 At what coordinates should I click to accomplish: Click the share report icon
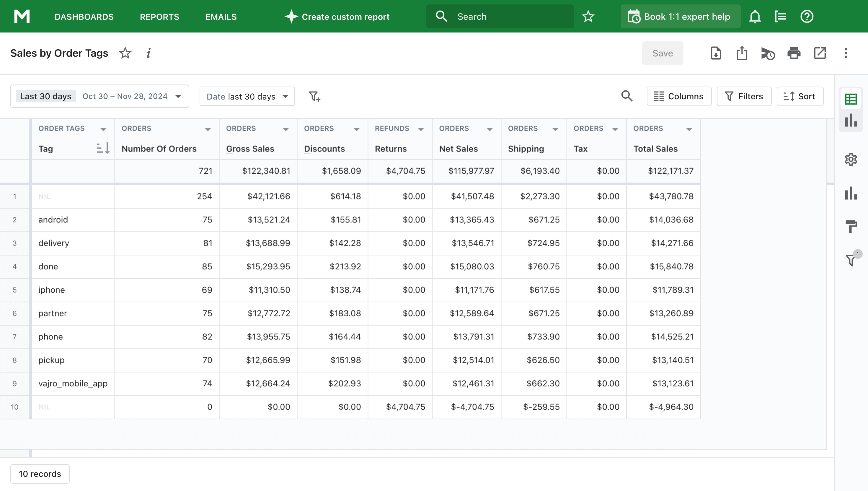pyautogui.click(x=742, y=53)
